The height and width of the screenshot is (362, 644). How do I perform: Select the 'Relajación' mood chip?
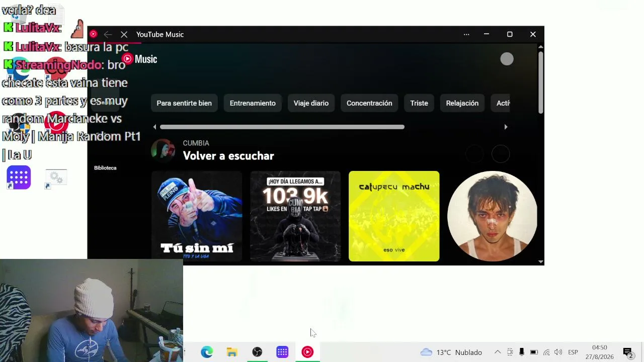click(462, 103)
